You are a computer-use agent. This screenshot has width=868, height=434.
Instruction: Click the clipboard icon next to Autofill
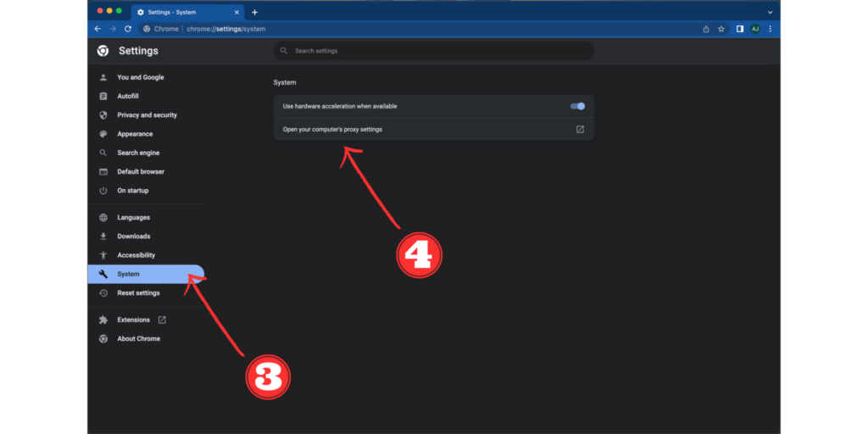point(103,97)
